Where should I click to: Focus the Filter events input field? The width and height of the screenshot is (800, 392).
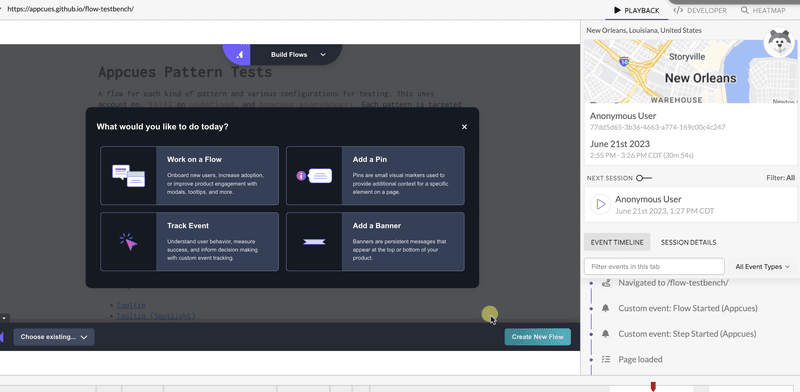[654, 266]
